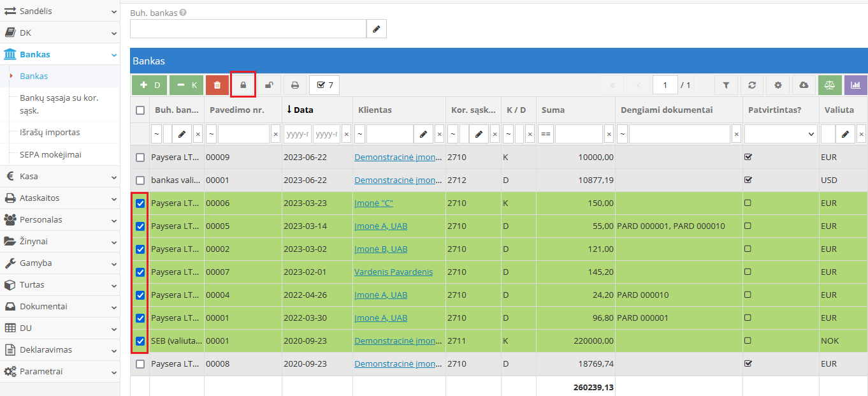Click the Buh. bankas input field

click(x=248, y=29)
